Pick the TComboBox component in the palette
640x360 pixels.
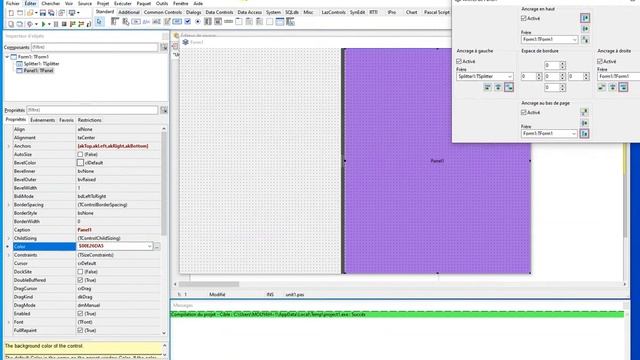[218, 22]
